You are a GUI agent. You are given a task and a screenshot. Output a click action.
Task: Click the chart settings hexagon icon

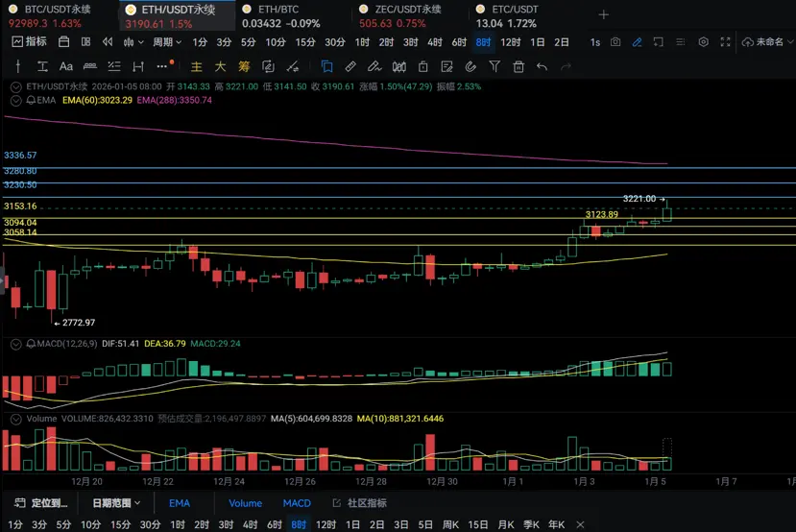tap(703, 42)
